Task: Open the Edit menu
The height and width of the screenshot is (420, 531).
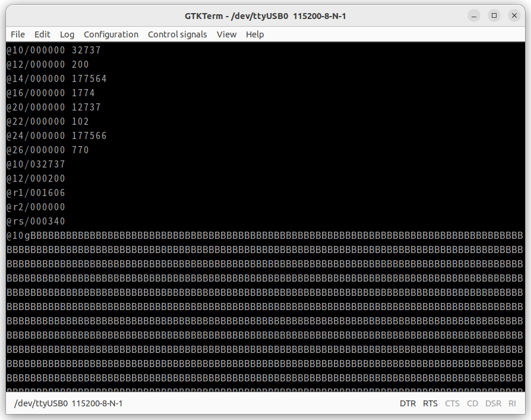Action: pyautogui.click(x=42, y=34)
